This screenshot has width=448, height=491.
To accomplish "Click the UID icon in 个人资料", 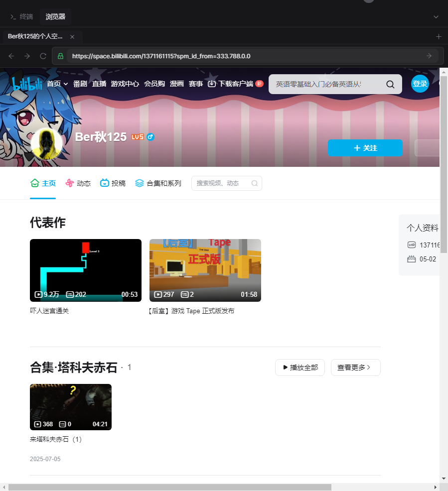I will 411,245.
